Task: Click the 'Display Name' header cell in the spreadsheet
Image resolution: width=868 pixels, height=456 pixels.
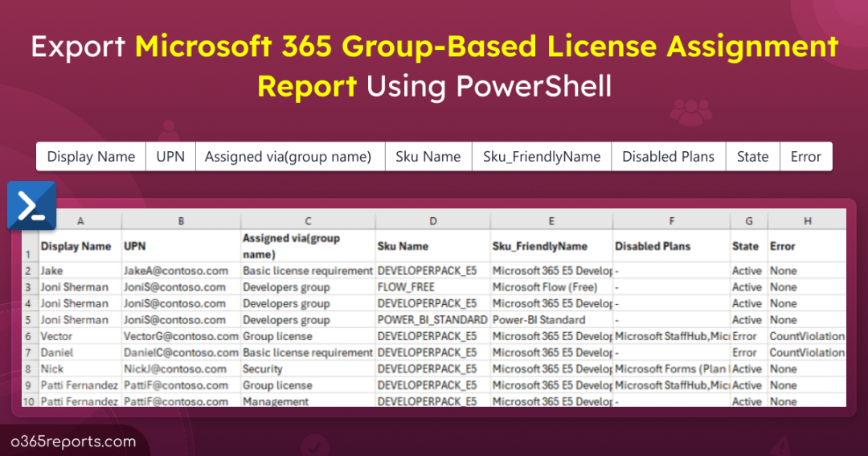Action: 80,246
